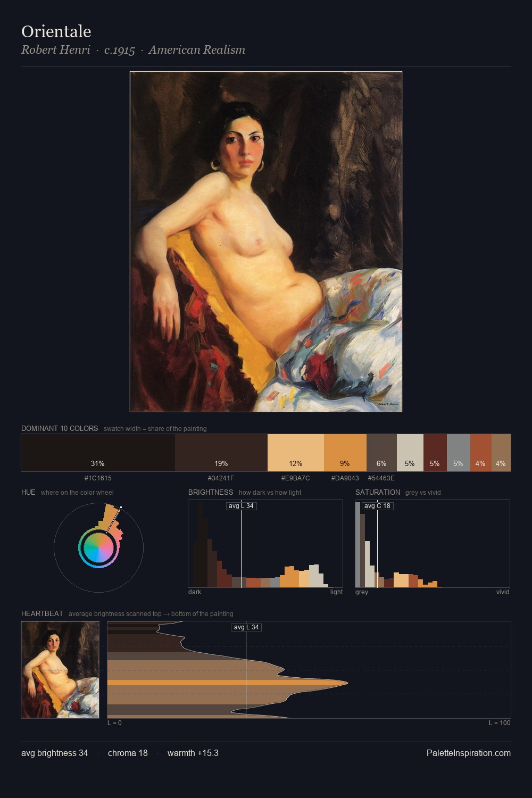Click the BRIGHTNESS section heading

coord(211,492)
